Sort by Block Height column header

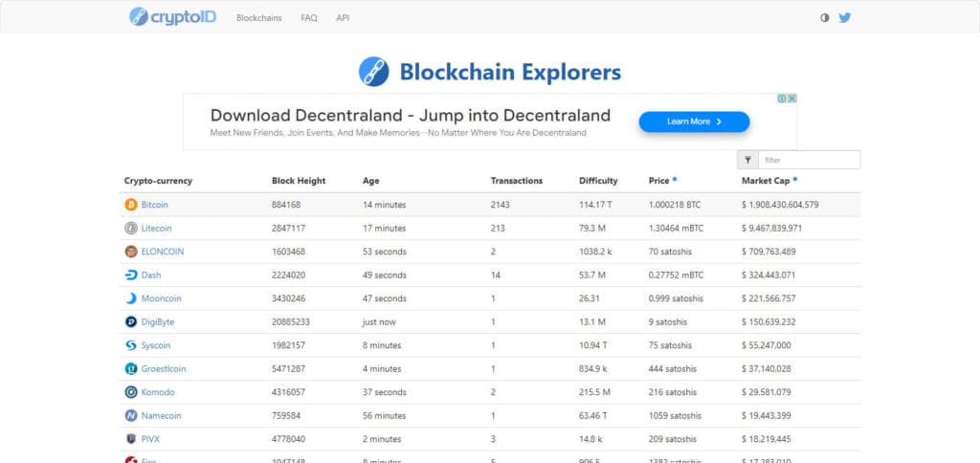[x=299, y=181]
